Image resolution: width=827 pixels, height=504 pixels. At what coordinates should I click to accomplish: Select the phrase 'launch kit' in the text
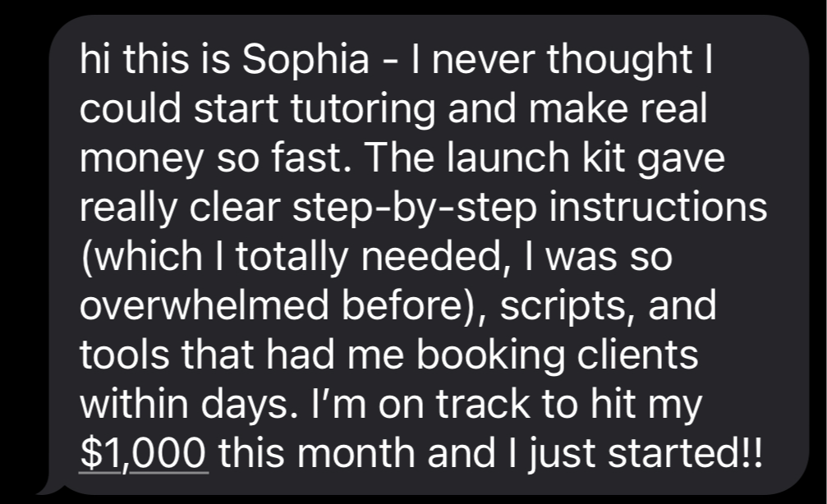535,158
